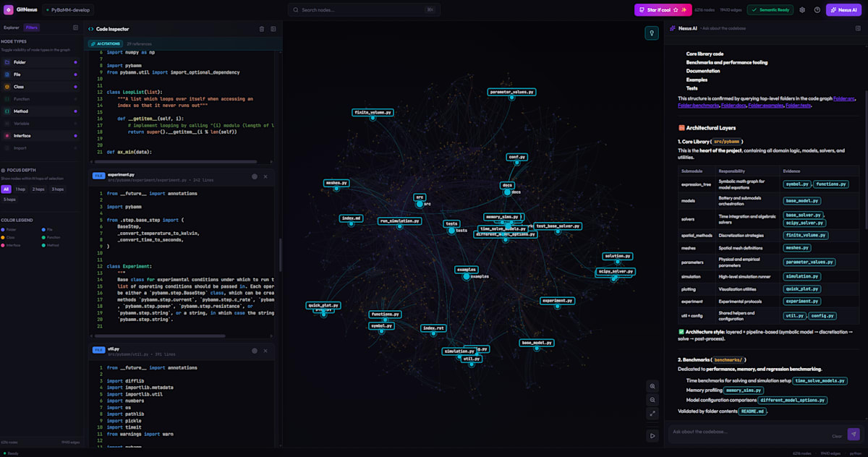Viewport: 868px width, 457px height.
Task: Focus the Search nodes field
Action: tap(363, 10)
